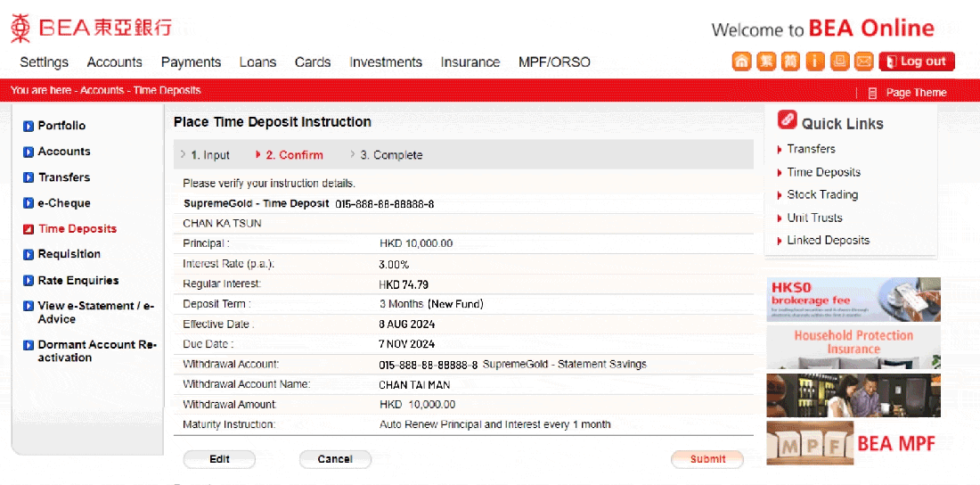The image size is (980, 485).
Task: Open the couple-with-coffee promotional banner
Action: [853, 395]
